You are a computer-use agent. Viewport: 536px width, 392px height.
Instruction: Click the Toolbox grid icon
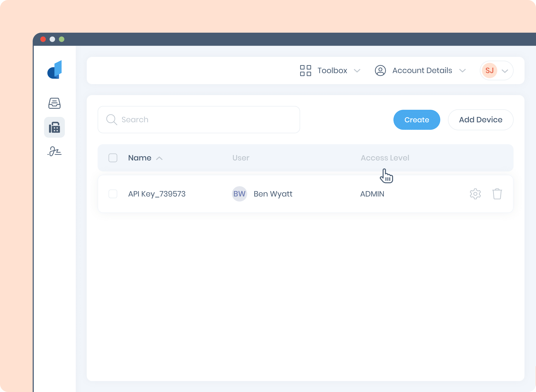point(305,70)
